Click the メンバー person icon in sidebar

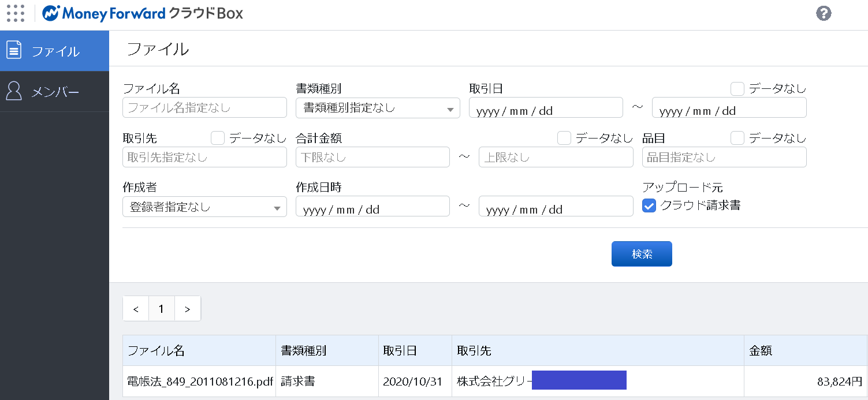pos(14,91)
